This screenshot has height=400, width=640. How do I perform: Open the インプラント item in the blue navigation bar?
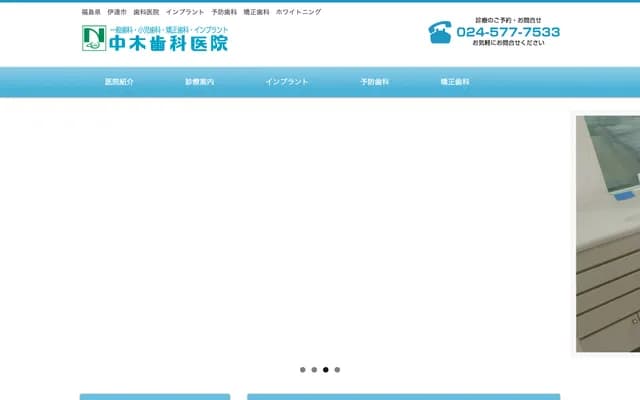(x=287, y=82)
